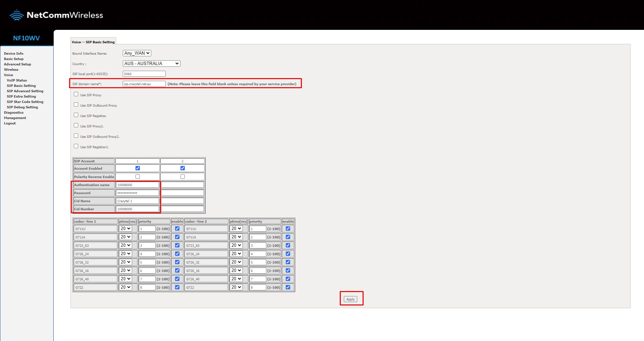Click Password field for account 2
Viewport: 644px width, 341px height.
click(182, 193)
